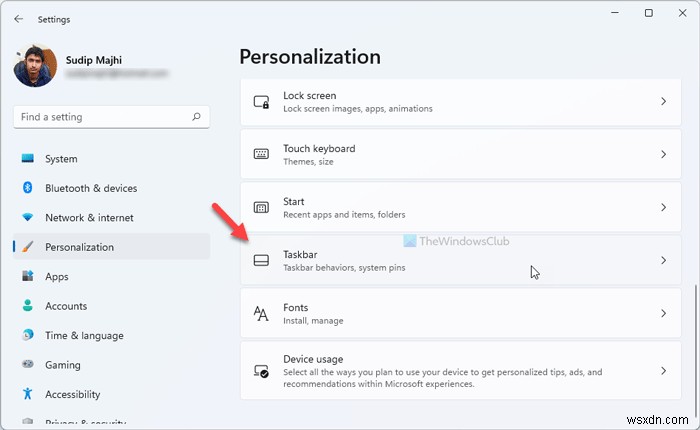Go to Time & language settings
The height and width of the screenshot is (430, 700).
click(84, 336)
